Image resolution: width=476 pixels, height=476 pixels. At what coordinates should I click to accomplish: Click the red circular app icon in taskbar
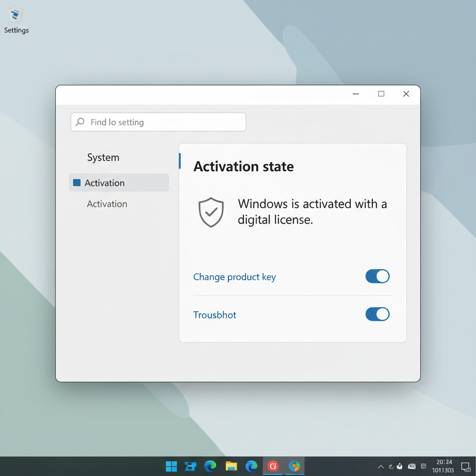pos(273,466)
